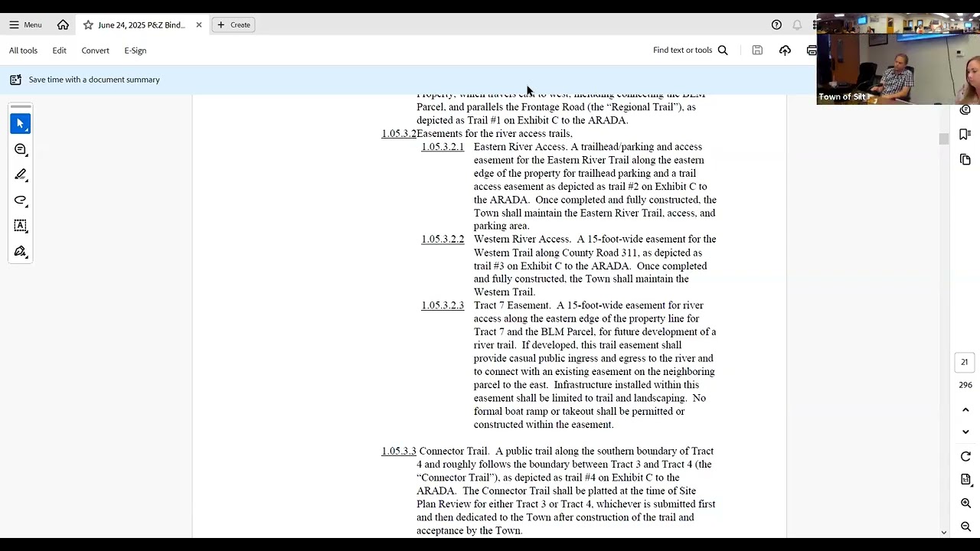This screenshot has height=551, width=980.
Task: Click the current page number field 21
Action: coord(965,362)
